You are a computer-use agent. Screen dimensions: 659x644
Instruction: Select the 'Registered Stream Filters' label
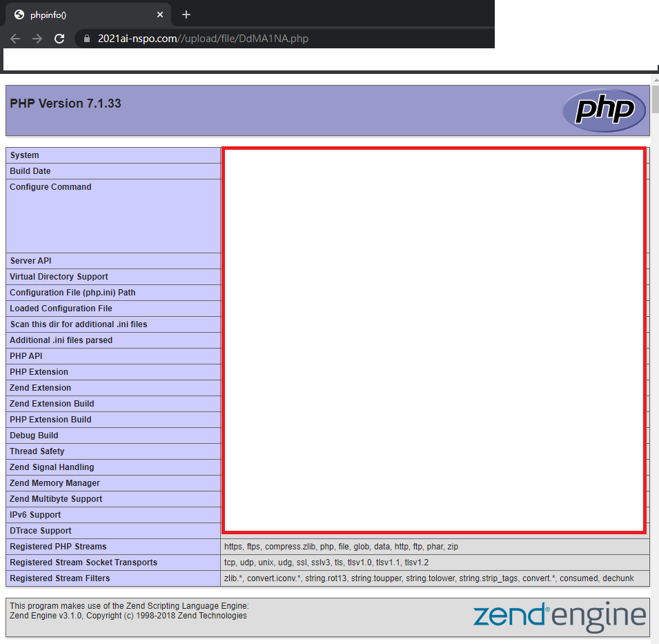click(60, 578)
